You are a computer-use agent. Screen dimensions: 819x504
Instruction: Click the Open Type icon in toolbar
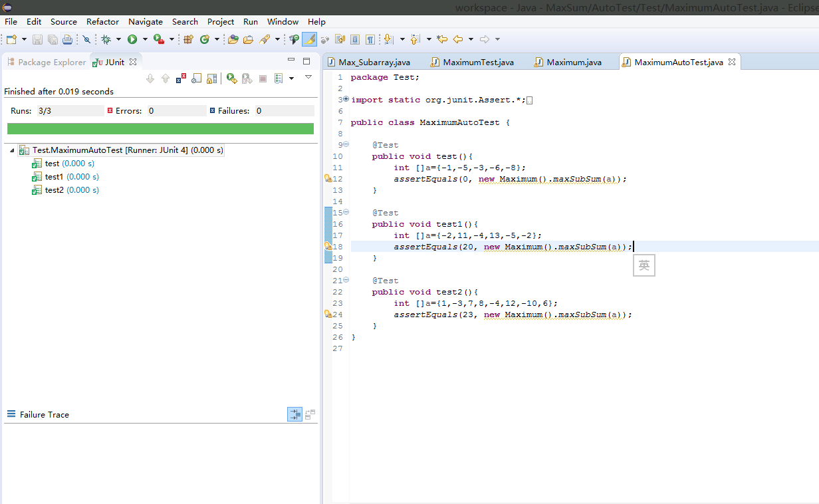tap(233, 40)
